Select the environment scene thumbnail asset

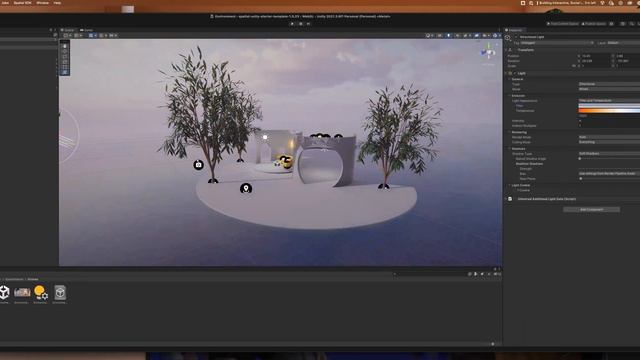pos(22,292)
